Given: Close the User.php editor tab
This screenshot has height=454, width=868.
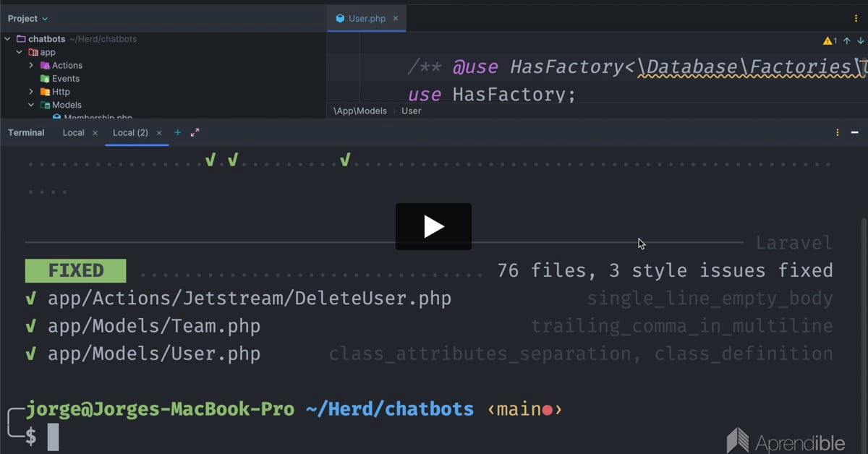Looking at the screenshot, I should [x=396, y=19].
